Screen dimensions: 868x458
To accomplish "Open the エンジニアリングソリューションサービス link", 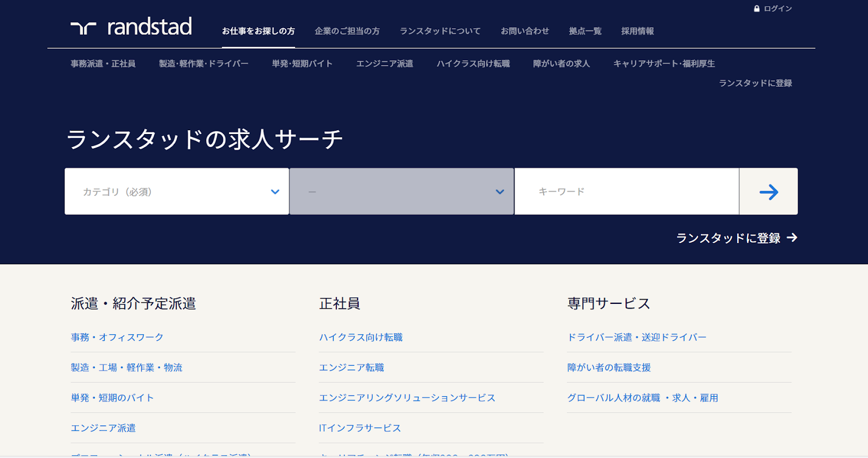I will tap(407, 398).
